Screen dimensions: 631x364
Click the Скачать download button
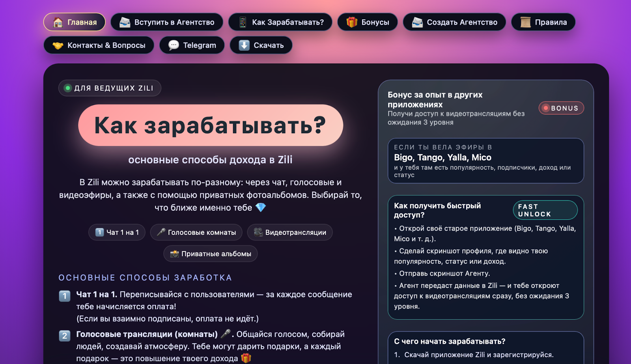261,45
